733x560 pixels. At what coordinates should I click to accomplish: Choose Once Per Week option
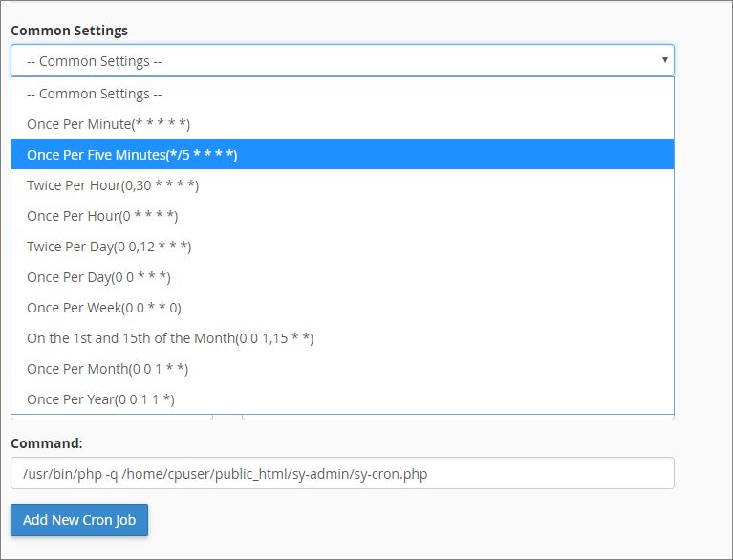[342, 308]
